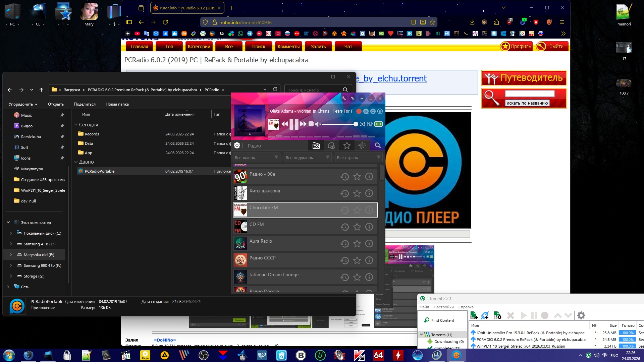
Task: Add Радио СССР to favorites
Action: click(x=357, y=260)
